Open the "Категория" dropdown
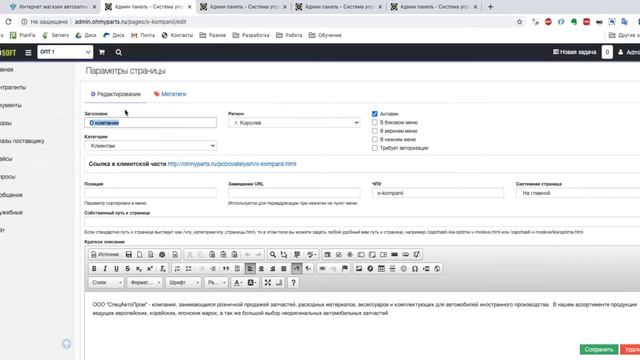This screenshot has width=640, height=360. [x=150, y=146]
